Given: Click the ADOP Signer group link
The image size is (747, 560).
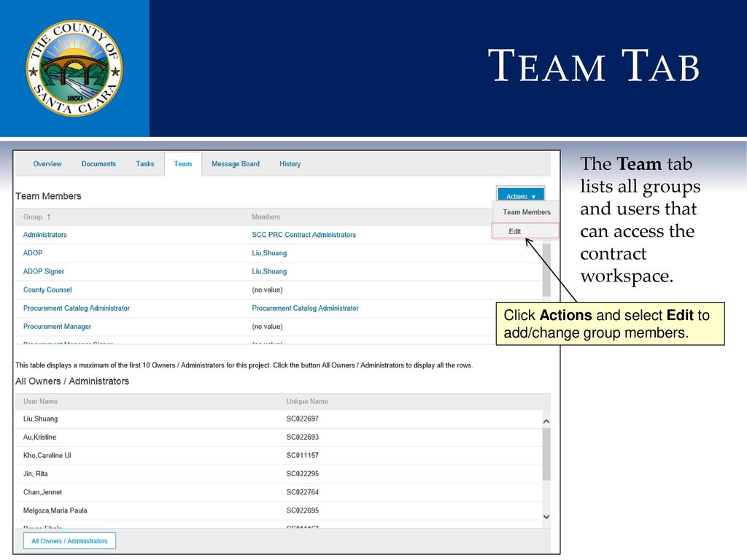Looking at the screenshot, I should click(x=44, y=271).
